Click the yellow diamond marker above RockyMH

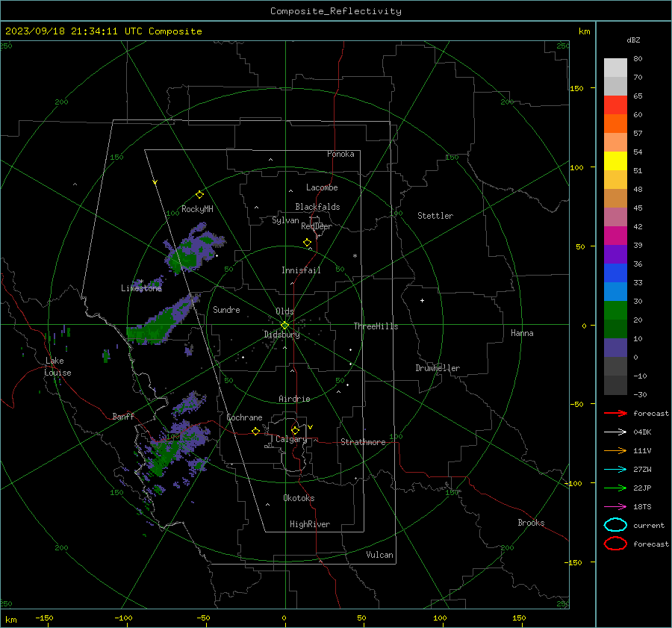pos(199,195)
